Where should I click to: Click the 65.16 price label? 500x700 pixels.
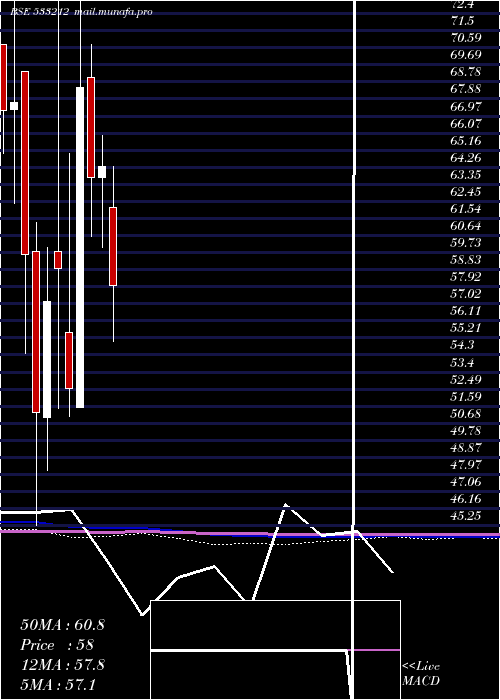[x=466, y=141]
